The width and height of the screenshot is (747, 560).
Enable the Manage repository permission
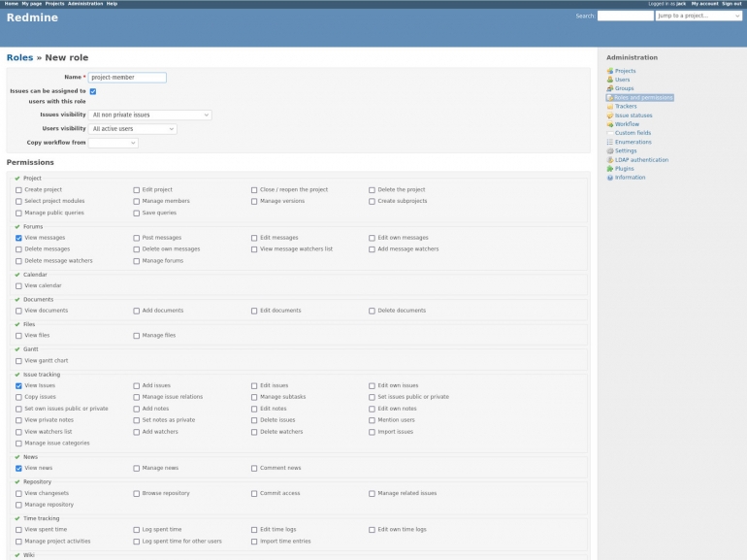coord(18,506)
